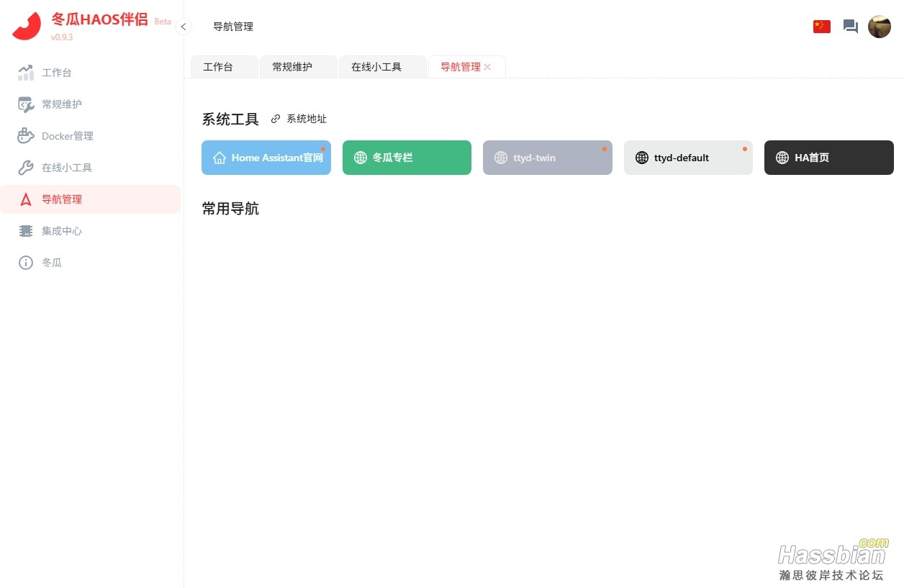904x588 pixels.
Task: Select 导航管理 in the sidebar
Action: tap(91, 199)
